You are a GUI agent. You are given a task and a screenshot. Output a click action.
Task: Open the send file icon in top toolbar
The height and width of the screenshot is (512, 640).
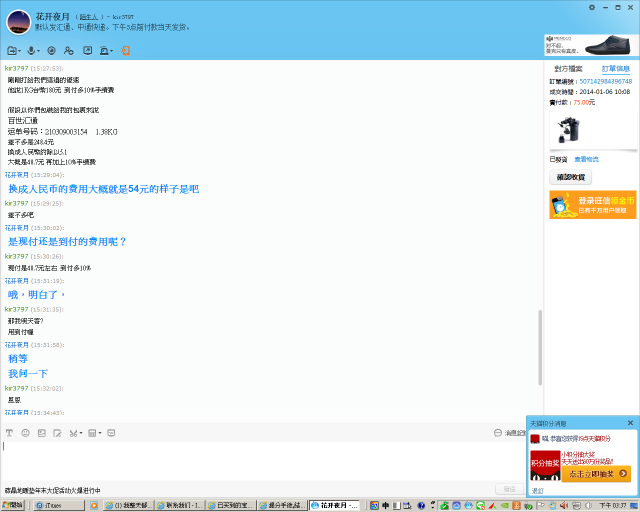11,51
